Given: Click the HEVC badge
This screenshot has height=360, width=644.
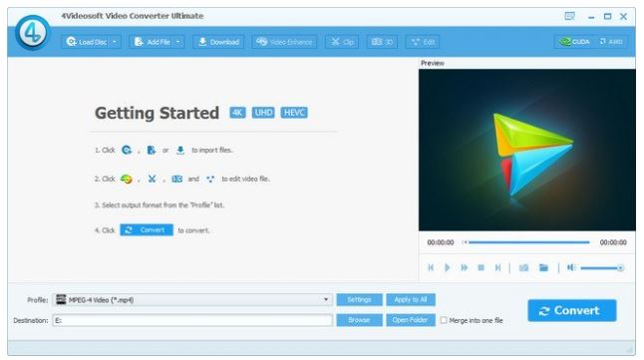Looking at the screenshot, I should (294, 113).
